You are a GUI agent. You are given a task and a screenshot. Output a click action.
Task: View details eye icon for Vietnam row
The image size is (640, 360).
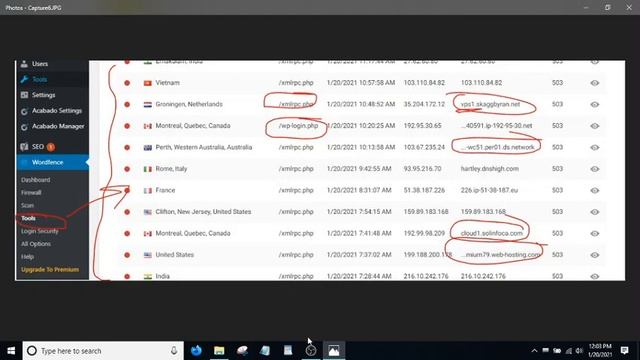(595, 83)
